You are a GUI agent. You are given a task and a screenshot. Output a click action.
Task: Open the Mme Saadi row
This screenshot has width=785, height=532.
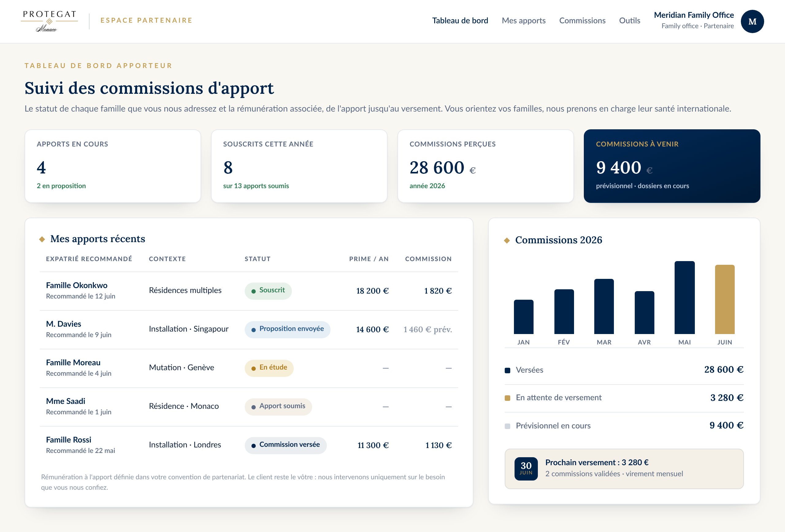tap(249, 407)
